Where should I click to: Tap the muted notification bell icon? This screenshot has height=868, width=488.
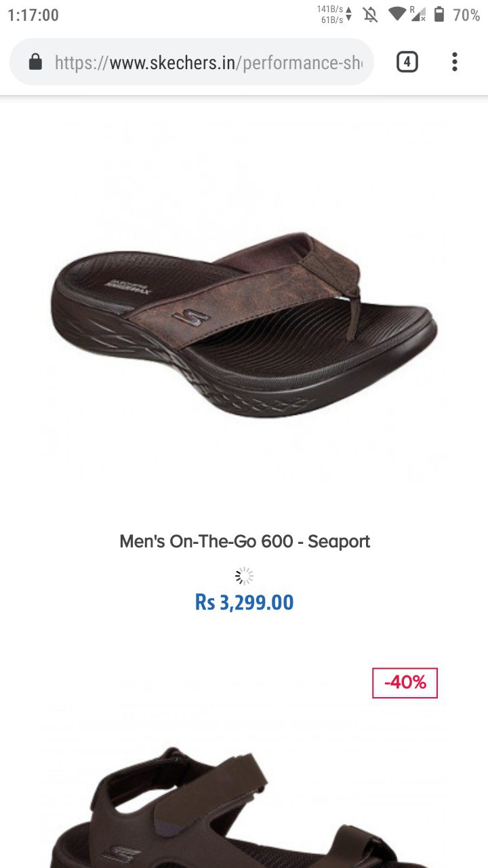pyautogui.click(x=370, y=15)
